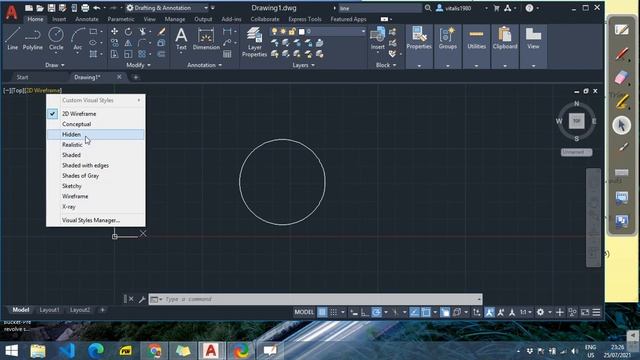This screenshot has width=640, height=360.
Task: Switch to the Start file tab
Action: point(22,77)
